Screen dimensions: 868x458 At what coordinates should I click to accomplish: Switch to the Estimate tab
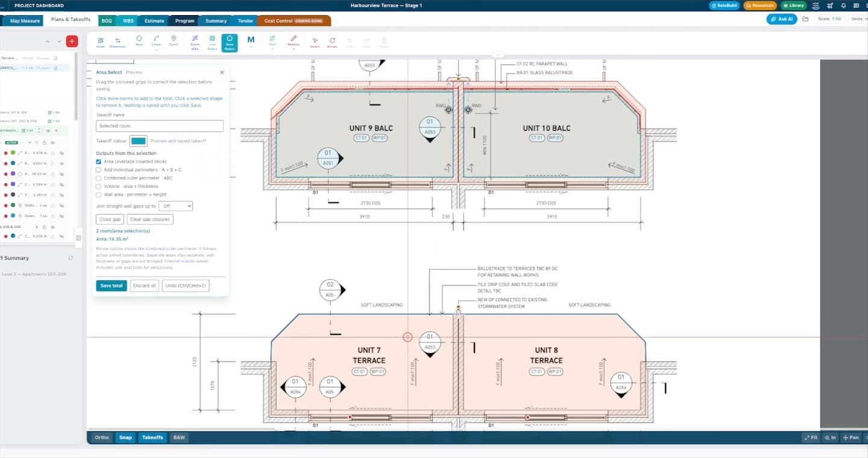pyautogui.click(x=154, y=20)
